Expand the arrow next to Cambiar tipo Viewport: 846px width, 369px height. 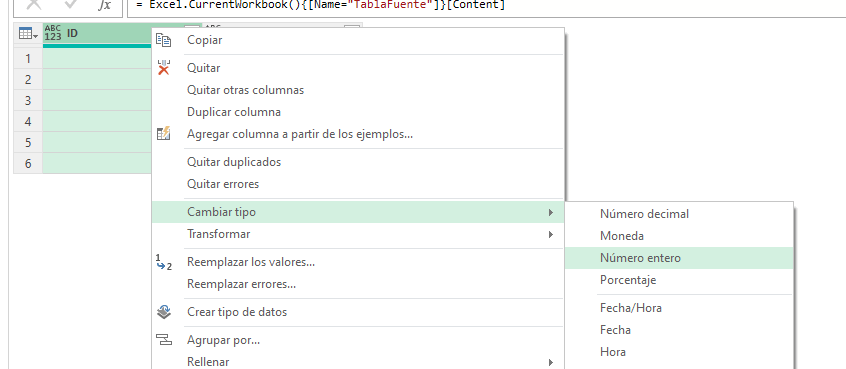550,213
